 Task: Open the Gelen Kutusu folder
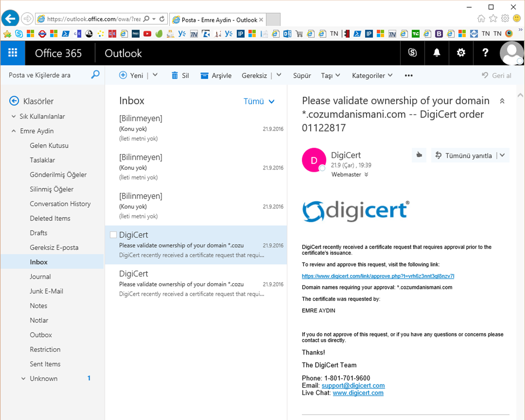49,146
